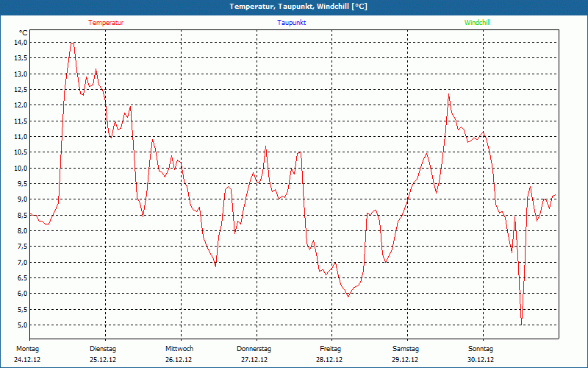Click the 11,5 y-axis value

pyautogui.click(x=21, y=121)
